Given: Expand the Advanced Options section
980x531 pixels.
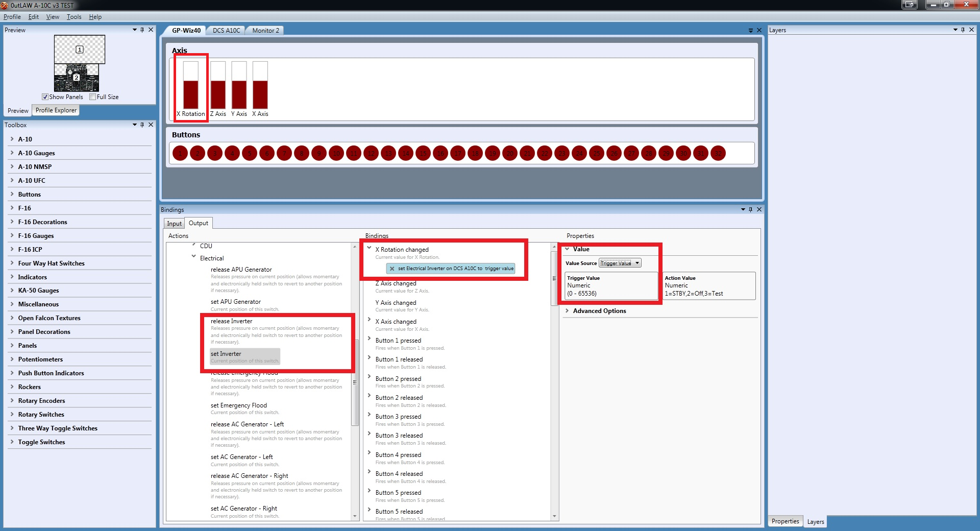Looking at the screenshot, I should coord(567,310).
